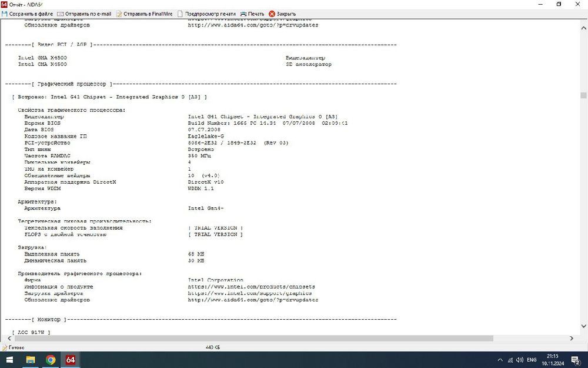Click the 'Информация о продукте' label
Image resolution: width=588 pixels, height=368 pixels.
click(58, 287)
